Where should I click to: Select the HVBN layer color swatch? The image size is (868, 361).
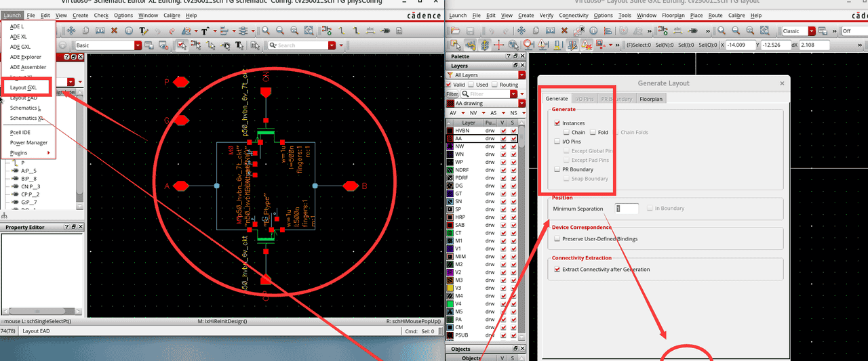[450, 130]
